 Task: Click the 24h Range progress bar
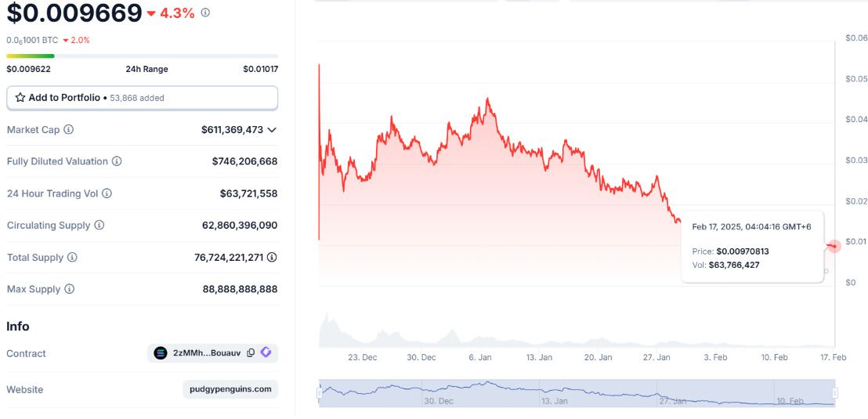pyautogui.click(x=143, y=56)
